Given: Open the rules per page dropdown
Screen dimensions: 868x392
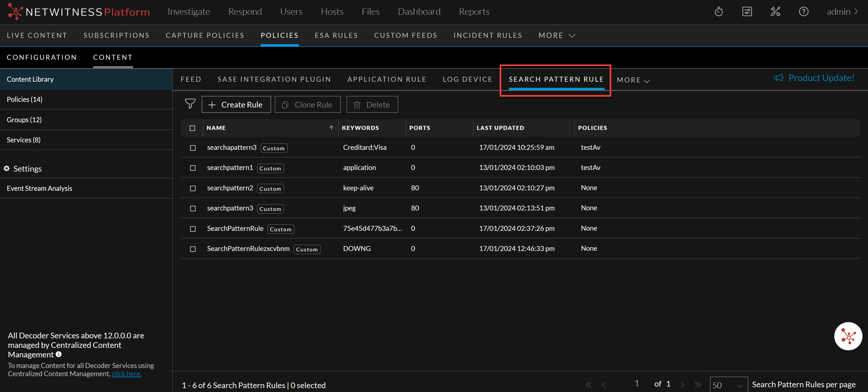Looking at the screenshot, I should tap(729, 385).
